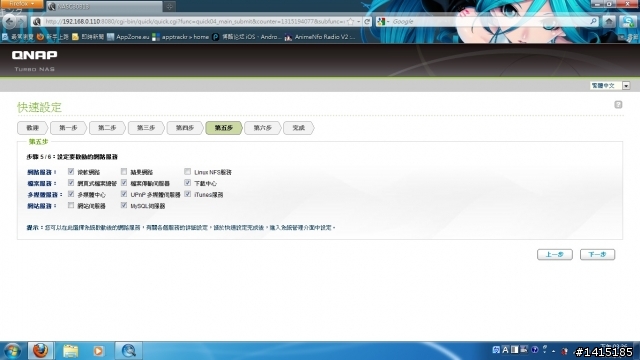Select the Finish (完成) step tab
Viewport: 640px width, 360px height.
tap(298, 128)
